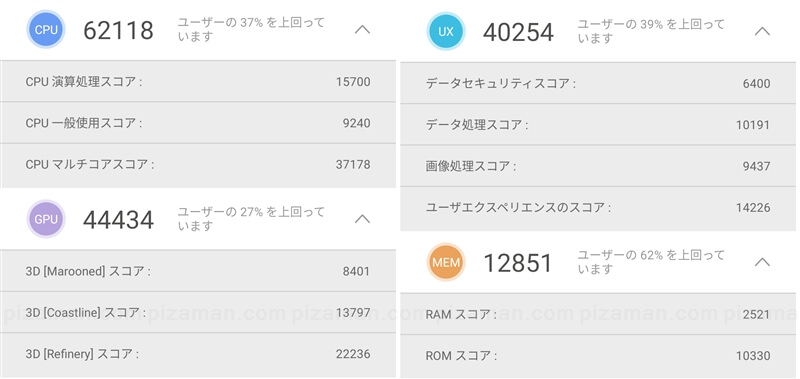800x379 pixels.
Task: Select the 画像処理スコア row
Action: pyautogui.click(x=600, y=166)
